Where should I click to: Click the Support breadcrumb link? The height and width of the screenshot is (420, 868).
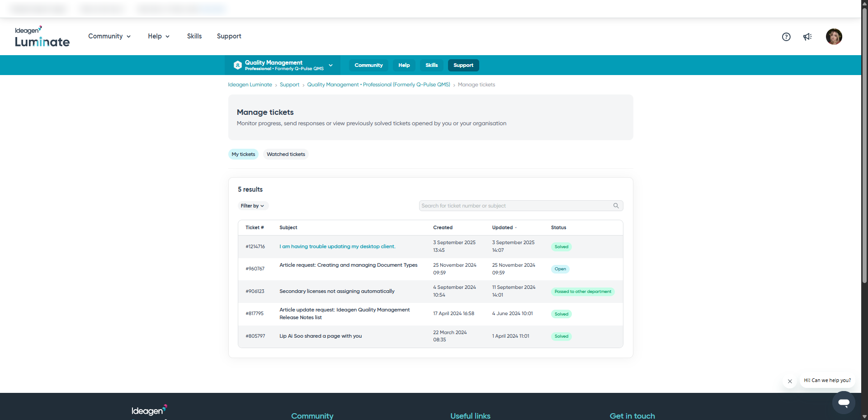289,85
